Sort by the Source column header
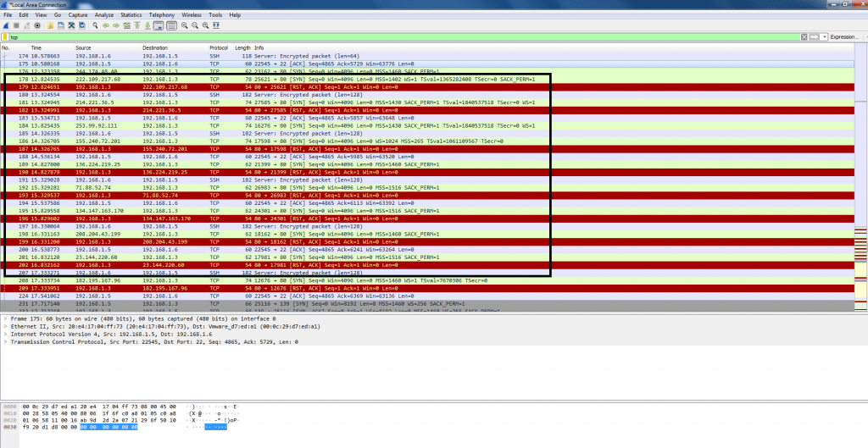The width and height of the screenshot is (868, 448). [x=108, y=48]
